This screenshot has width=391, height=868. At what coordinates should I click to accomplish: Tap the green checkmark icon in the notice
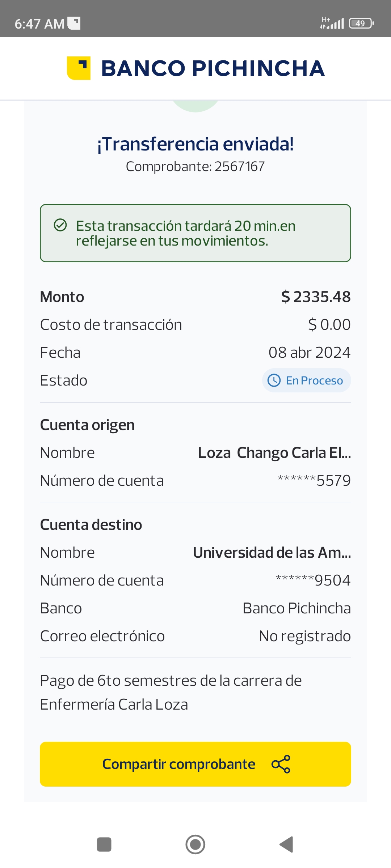[x=60, y=225]
